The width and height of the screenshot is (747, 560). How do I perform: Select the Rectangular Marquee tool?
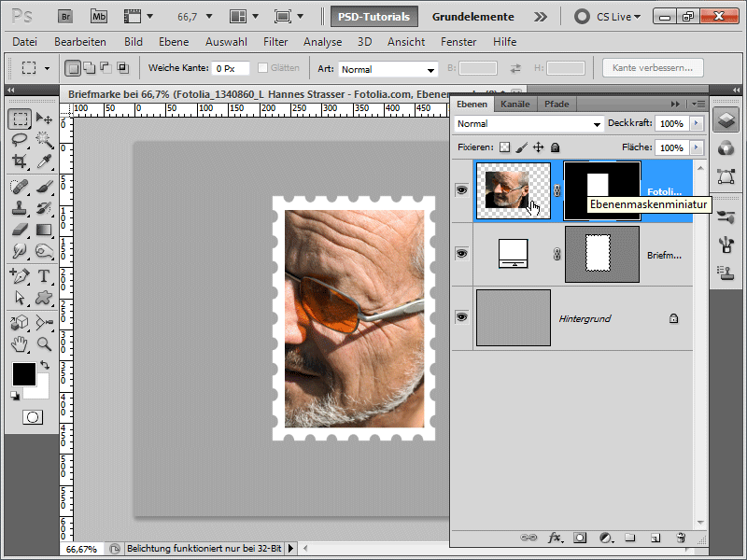20,119
